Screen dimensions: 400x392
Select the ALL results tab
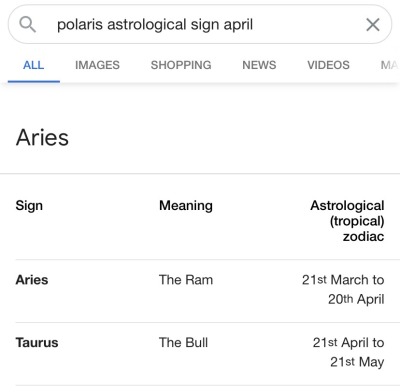[33, 65]
